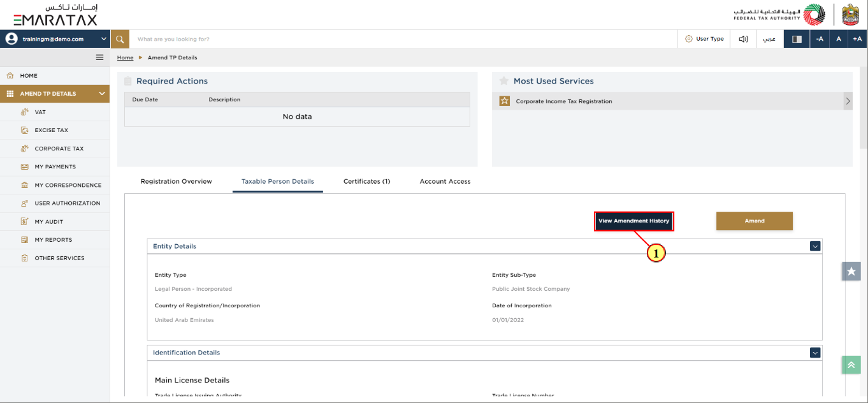
Task: Collapse the Identification Details section
Action: tap(815, 353)
